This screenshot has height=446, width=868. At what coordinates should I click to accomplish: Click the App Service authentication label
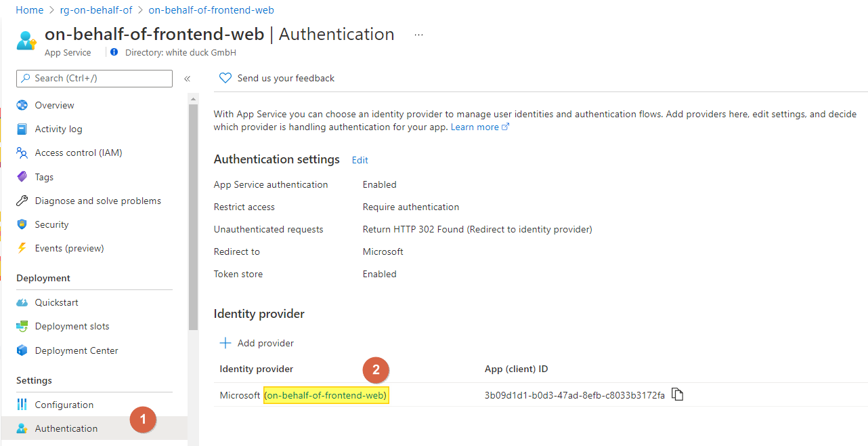tap(271, 184)
